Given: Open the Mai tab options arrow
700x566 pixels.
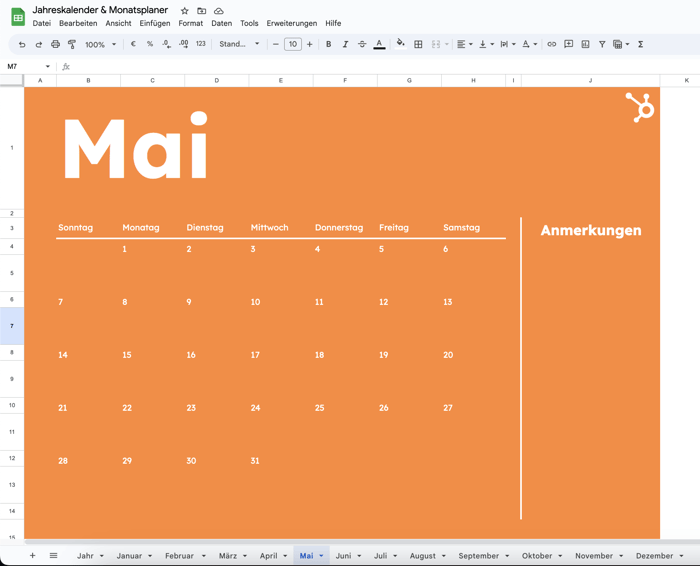Looking at the screenshot, I should click(321, 556).
